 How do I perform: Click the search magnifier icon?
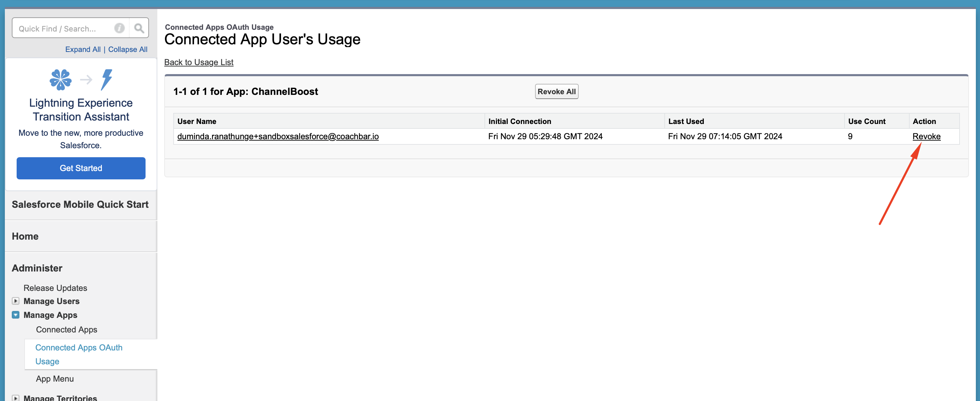tap(139, 28)
